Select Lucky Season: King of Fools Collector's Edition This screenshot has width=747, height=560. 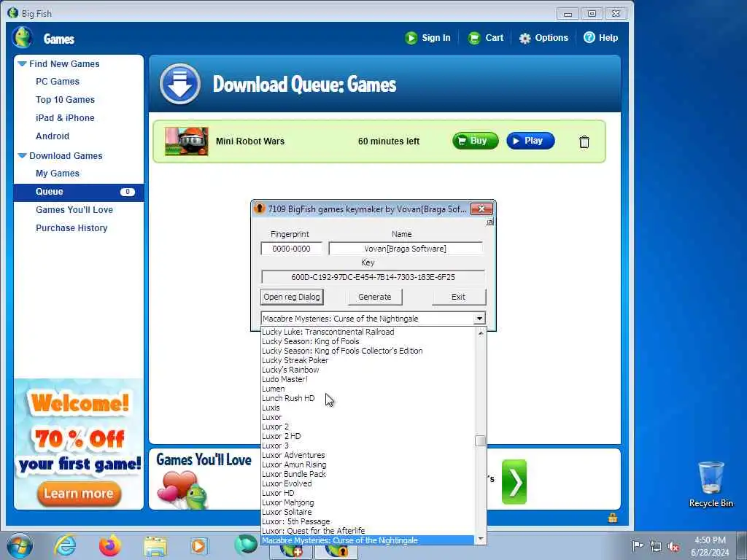coord(368,351)
